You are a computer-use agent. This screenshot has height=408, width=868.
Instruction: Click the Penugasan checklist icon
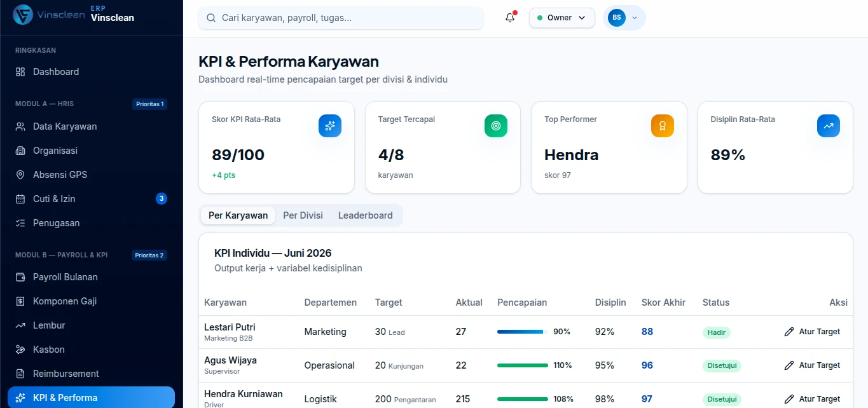pos(20,223)
